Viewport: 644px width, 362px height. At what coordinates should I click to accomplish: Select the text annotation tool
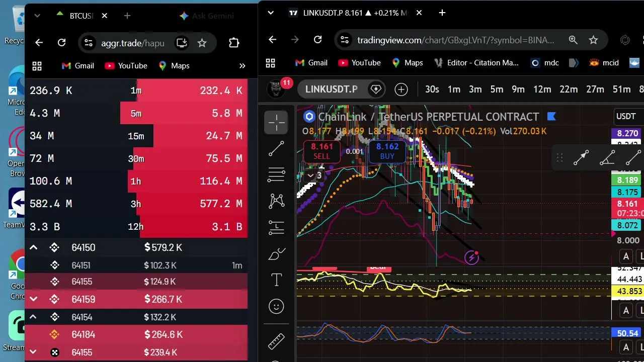point(276,280)
